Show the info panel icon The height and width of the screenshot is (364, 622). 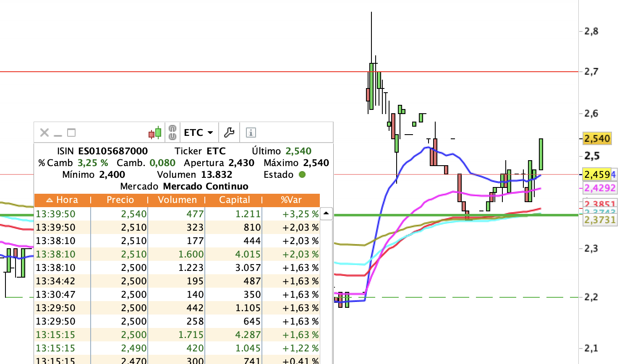[251, 133]
